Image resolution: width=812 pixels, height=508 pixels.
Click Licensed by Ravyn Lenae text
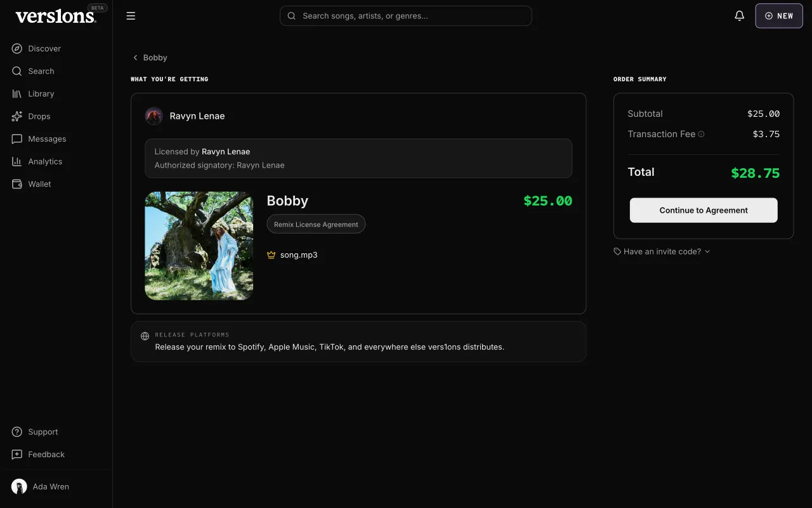(202, 152)
